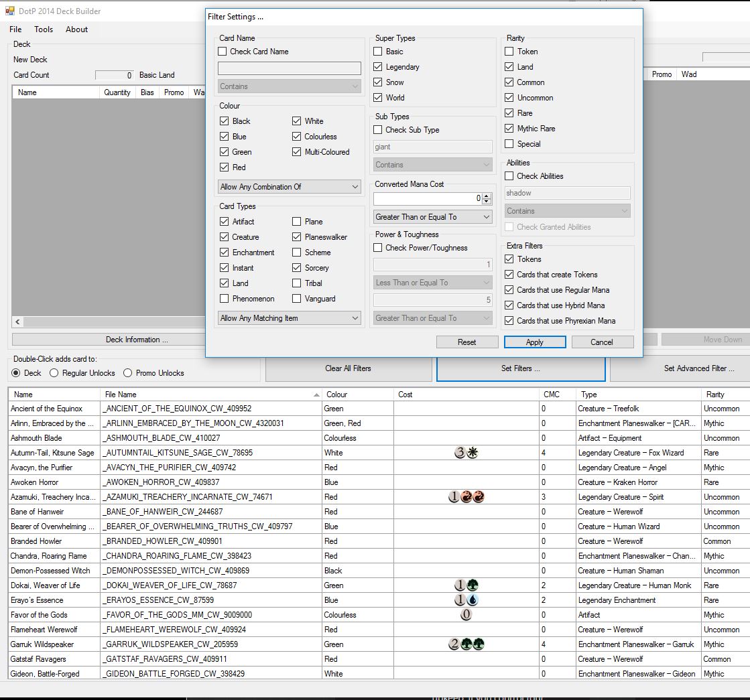Enable the Check Card Name checkbox

pos(223,52)
